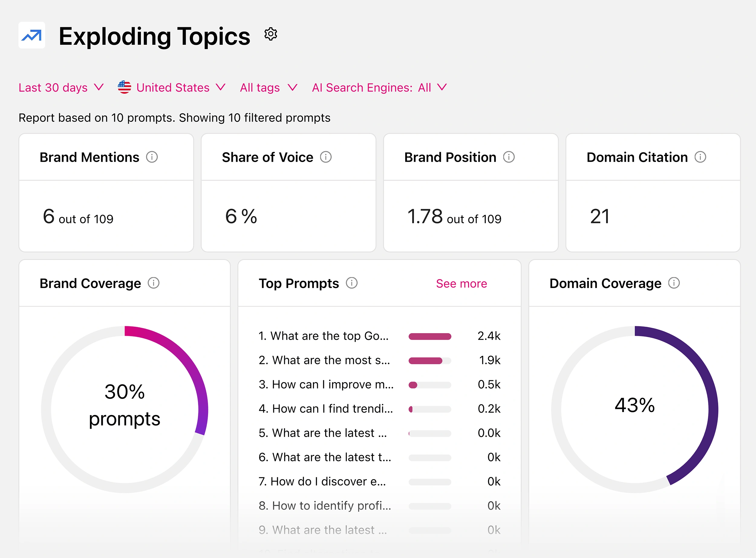The width and height of the screenshot is (756, 558).
Task: Click info icon beside Share of Voice
Action: (326, 157)
